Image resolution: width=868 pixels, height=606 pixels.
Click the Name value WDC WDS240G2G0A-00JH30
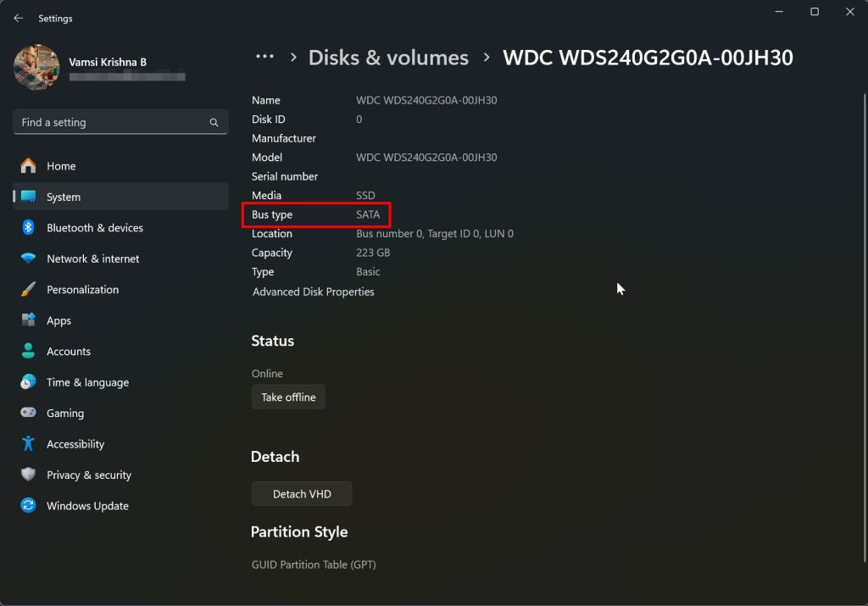point(426,100)
